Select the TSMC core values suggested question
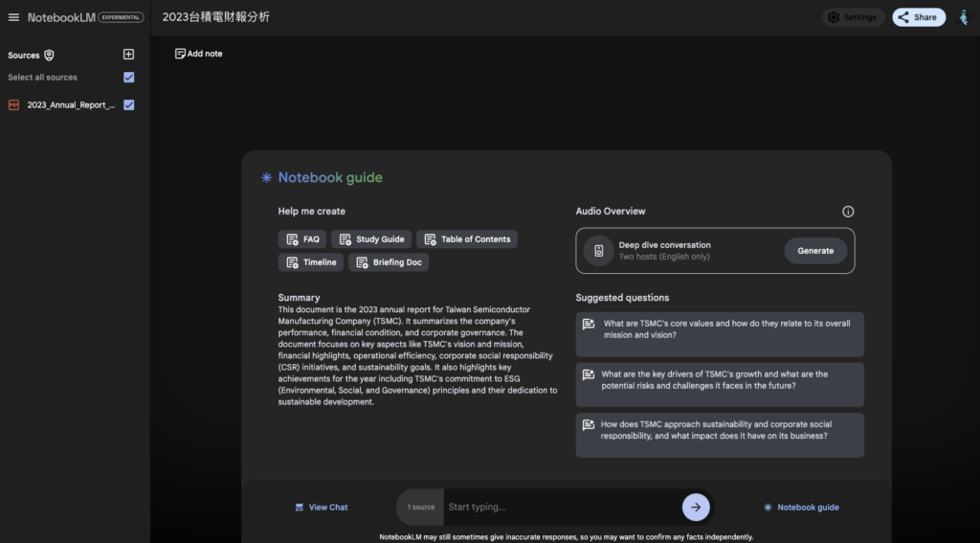 720,329
